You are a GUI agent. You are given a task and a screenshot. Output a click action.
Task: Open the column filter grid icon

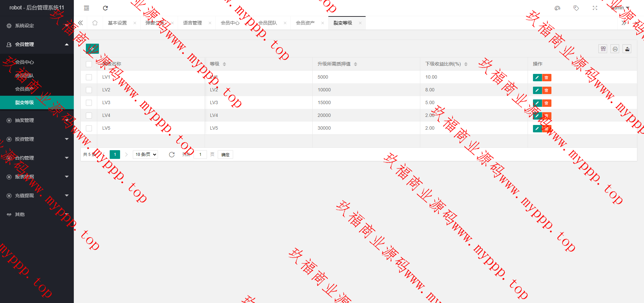pos(603,49)
